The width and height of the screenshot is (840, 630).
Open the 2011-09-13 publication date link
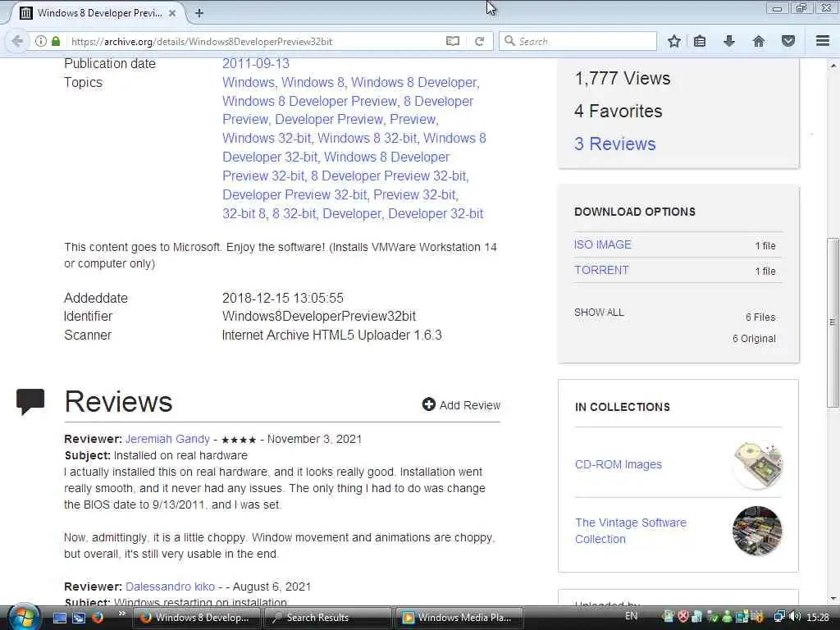coord(256,63)
